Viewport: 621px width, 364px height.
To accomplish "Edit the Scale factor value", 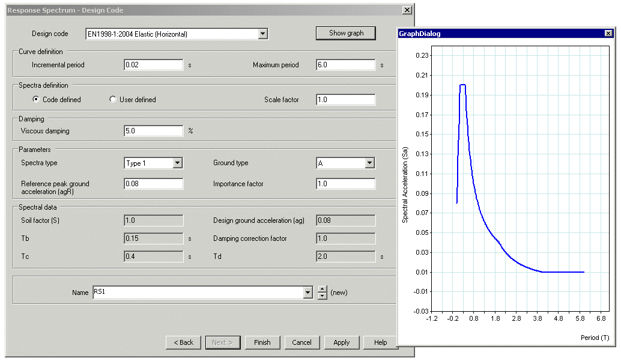I will [345, 99].
